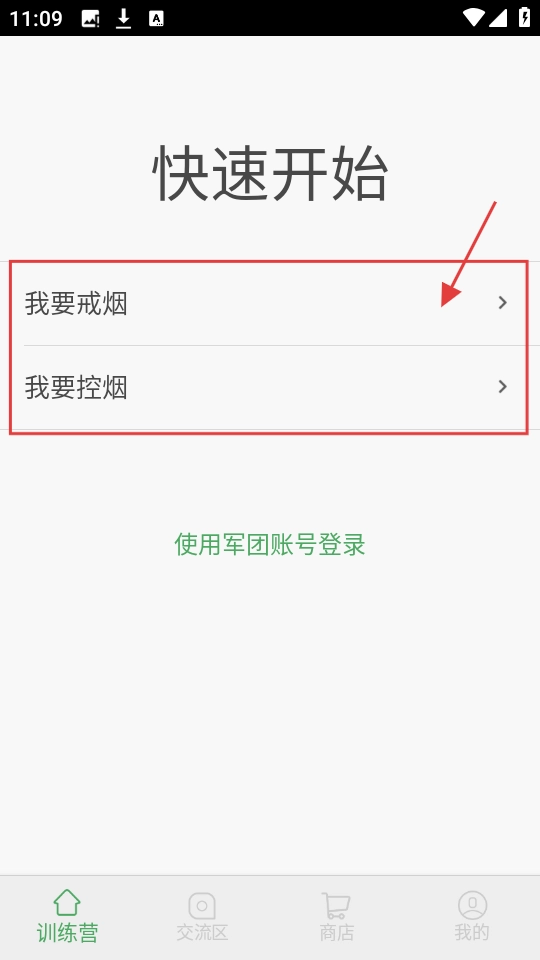Expand the 我要控烟 chevron arrow
Viewport: 540px width, 960px height.
[x=503, y=386]
